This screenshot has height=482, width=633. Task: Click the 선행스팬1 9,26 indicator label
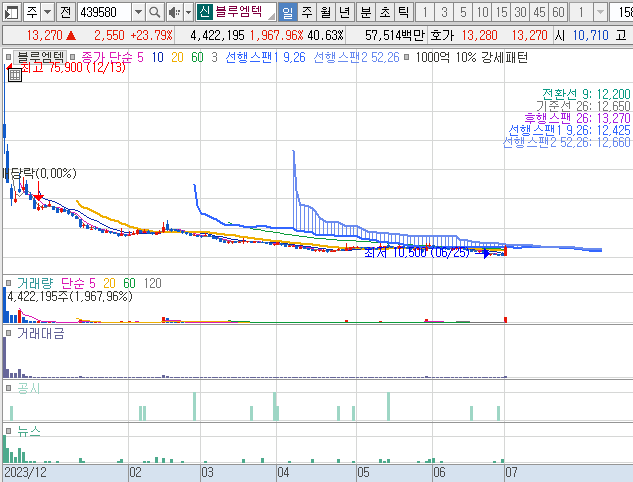click(x=265, y=57)
